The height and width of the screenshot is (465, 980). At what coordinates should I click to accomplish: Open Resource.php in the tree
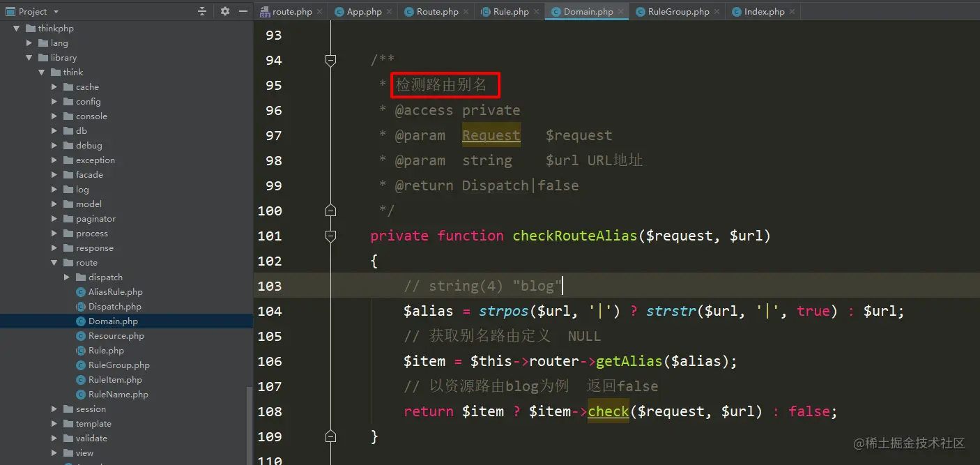pyautogui.click(x=116, y=336)
